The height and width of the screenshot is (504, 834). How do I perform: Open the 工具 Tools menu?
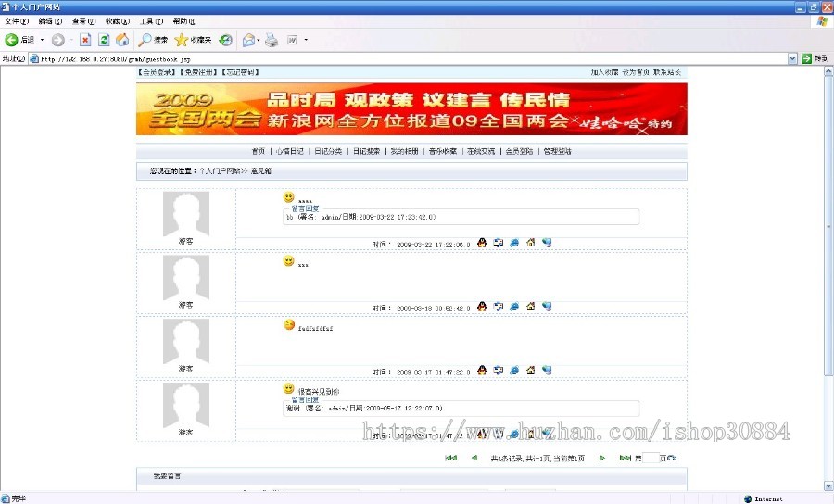[151, 21]
